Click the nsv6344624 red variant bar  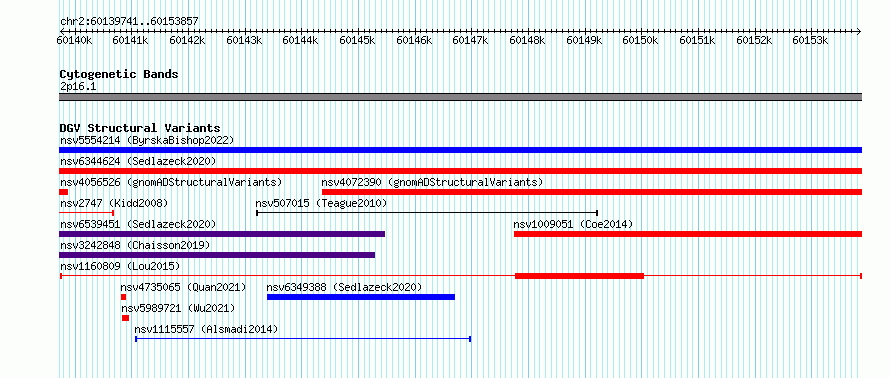[x=460, y=171]
